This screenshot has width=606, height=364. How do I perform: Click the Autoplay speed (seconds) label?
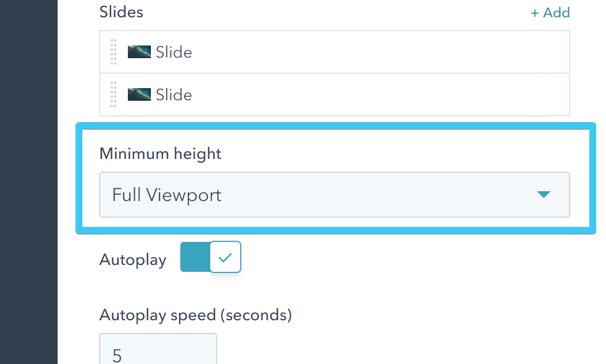click(x=195, y=315)
